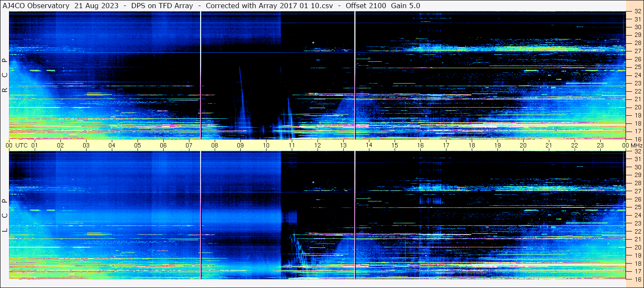Select the 18 hour tick on the UTC axis
The image size is (644, 288).
(472, 145)
